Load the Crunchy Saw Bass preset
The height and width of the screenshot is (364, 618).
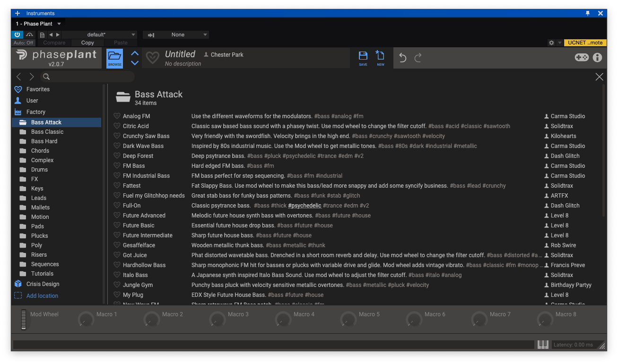point(146,136)
